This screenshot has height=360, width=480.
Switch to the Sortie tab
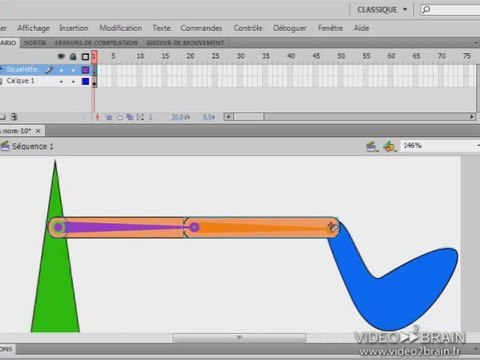35,43
